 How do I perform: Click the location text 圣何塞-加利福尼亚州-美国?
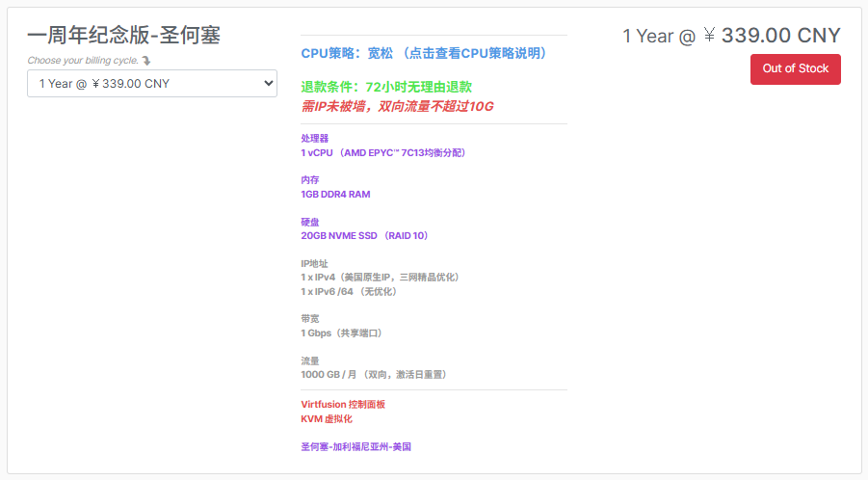(355, 447)
